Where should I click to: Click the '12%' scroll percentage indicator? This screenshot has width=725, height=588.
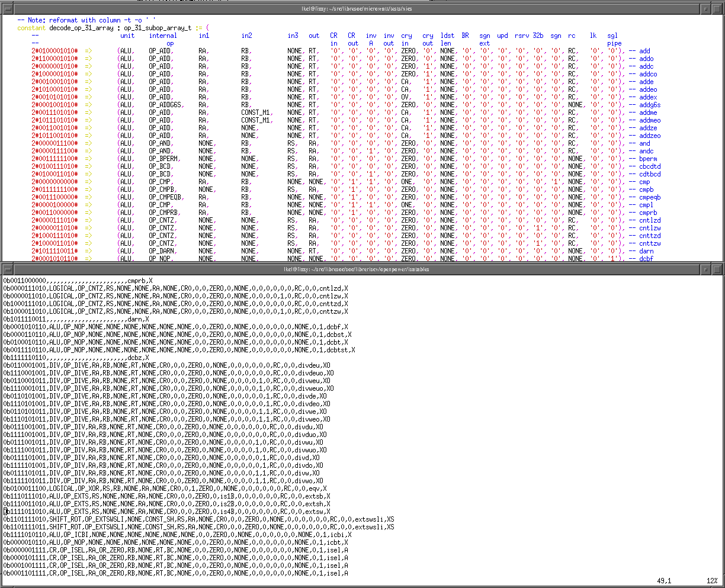(x=712, y=581)
